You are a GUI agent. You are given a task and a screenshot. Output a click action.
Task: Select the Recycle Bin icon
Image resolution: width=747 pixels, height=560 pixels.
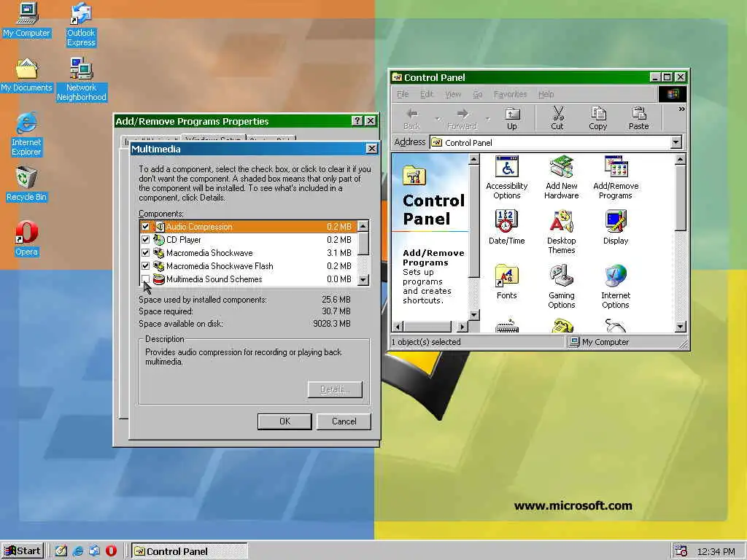click(x=27, y=184)
